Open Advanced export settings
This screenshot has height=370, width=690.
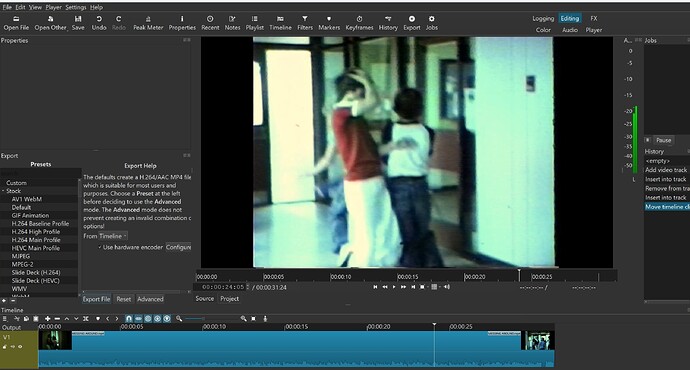pyautogui.click(x=150, y=299)
